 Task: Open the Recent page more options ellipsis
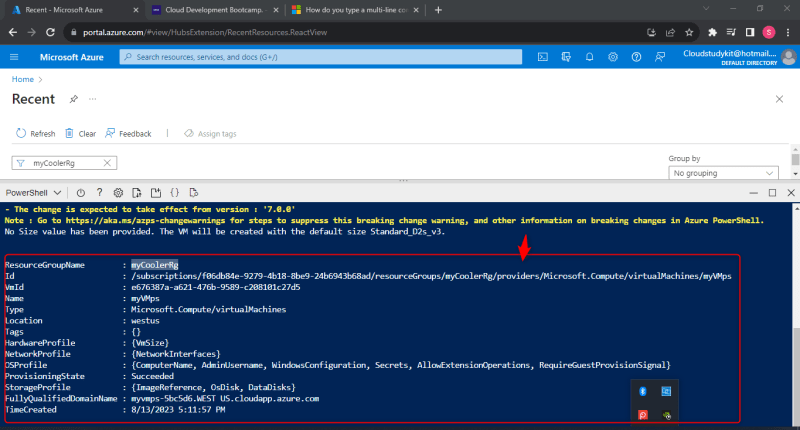point(92,99)
